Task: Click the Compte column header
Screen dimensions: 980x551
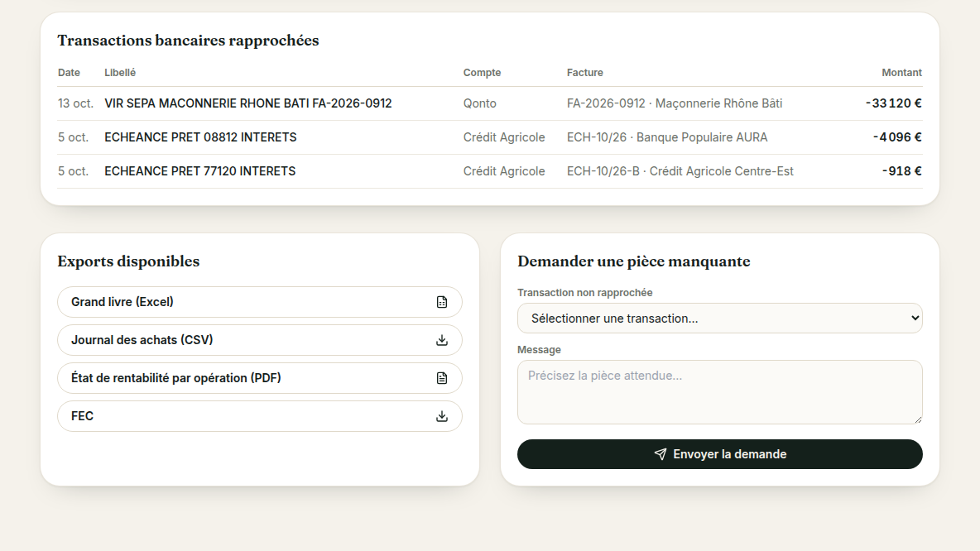Action: tap(482, 73)
